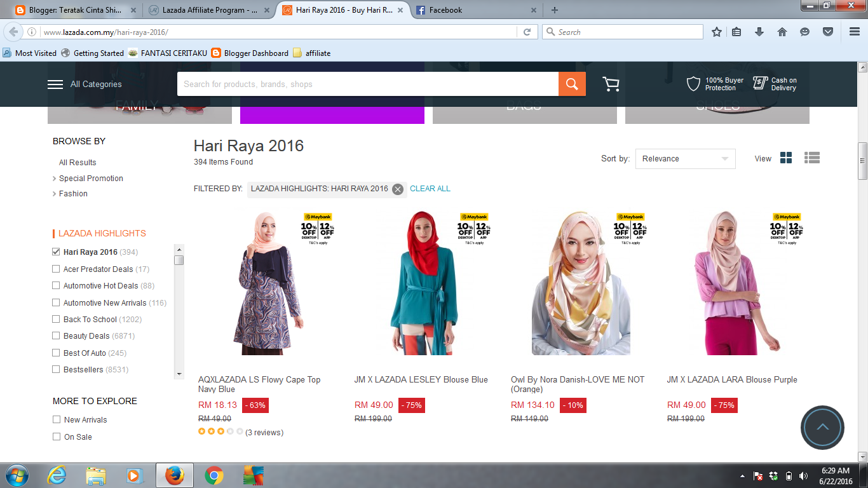Click the red hijab teal blouse product image
The height and width of the screenshot is (488, 868).
pos(424,283)
